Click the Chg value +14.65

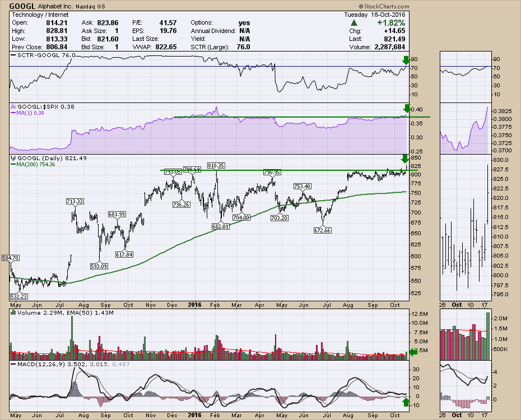[394, 31]
